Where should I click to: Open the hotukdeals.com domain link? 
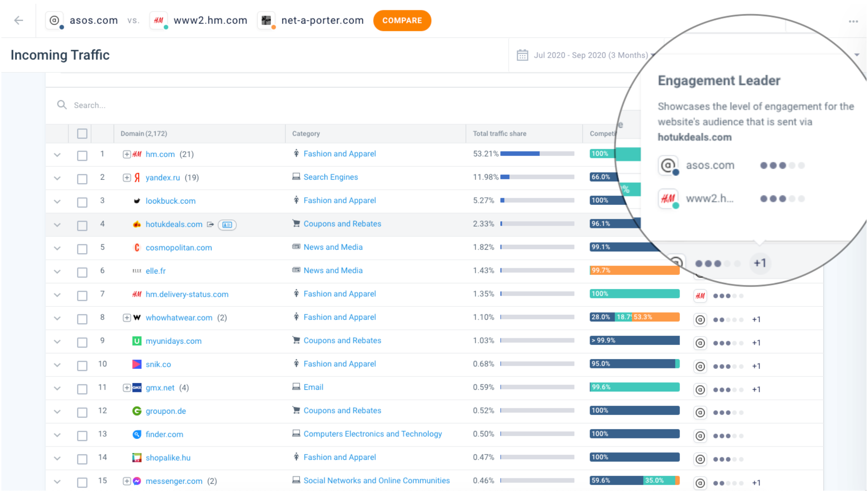click(x=174, y=224)
